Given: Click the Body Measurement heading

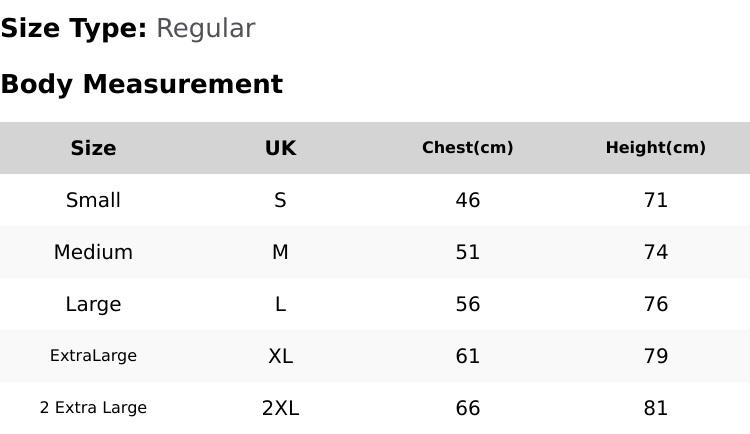Looking at the screenshot, I should coord(142,85).
